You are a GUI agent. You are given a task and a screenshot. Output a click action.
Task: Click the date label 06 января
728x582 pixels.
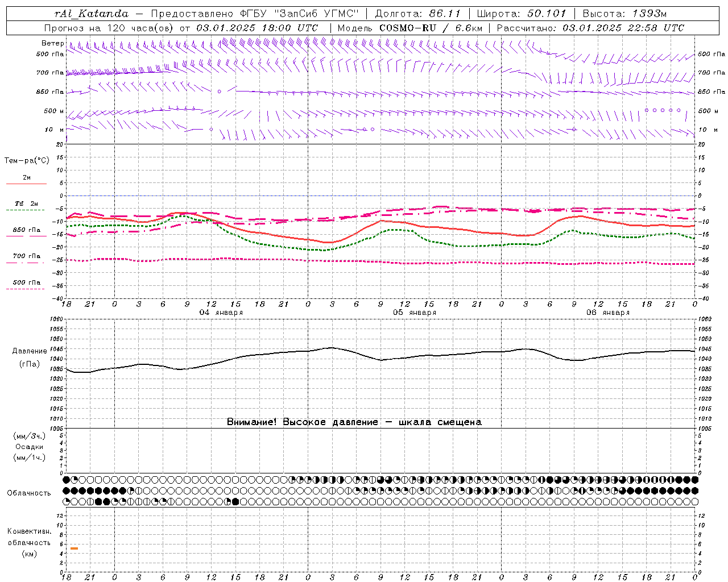[x=608, y=313]
